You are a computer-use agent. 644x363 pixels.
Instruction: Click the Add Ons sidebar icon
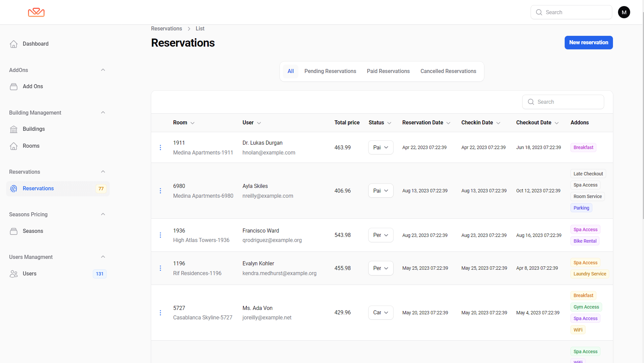pos(14,87)
